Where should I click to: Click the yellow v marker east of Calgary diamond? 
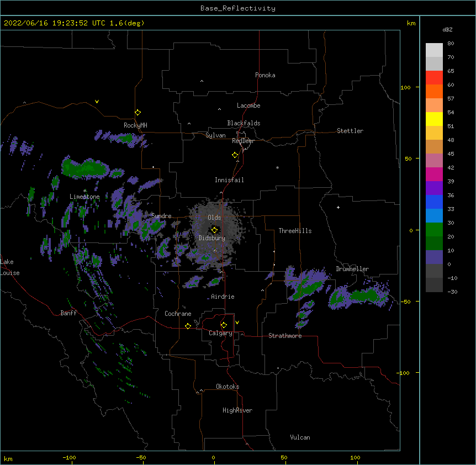(x=237, y=323)
